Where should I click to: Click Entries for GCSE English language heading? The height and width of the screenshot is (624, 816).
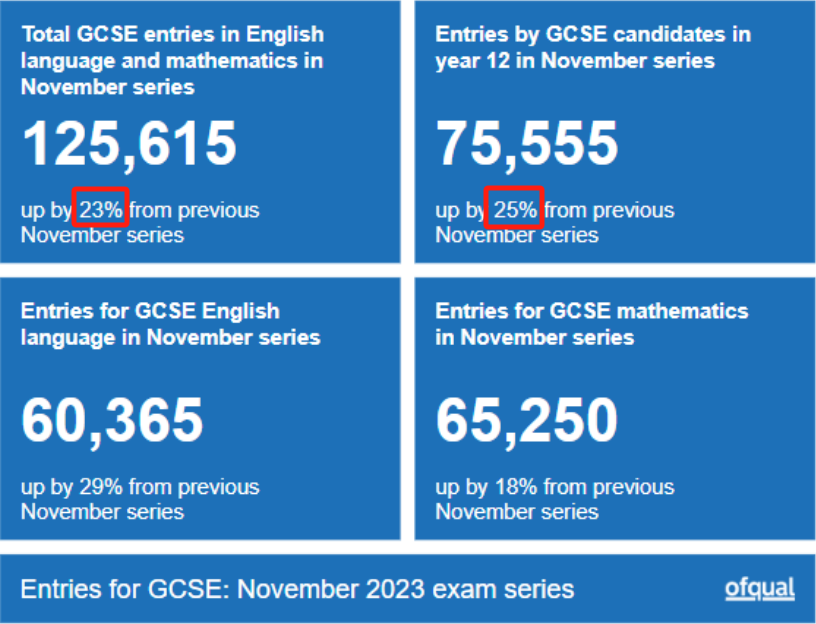pyautogui.click(x=171, y=324)
